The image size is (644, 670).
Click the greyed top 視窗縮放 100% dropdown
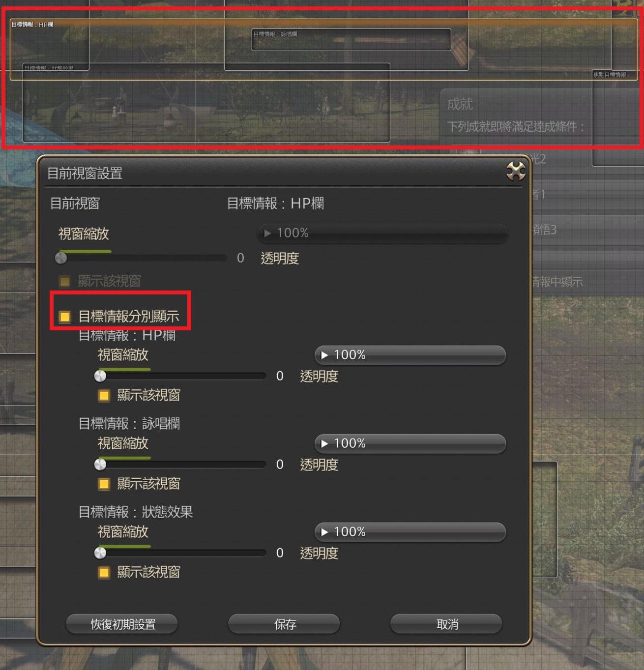(382, 233)
